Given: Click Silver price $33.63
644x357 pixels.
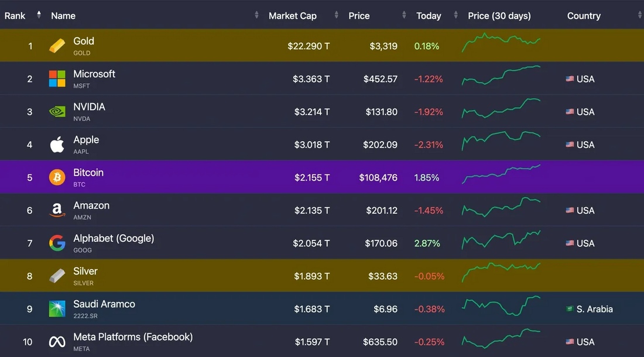Looking at the screenshot, I should coord(383,276).
